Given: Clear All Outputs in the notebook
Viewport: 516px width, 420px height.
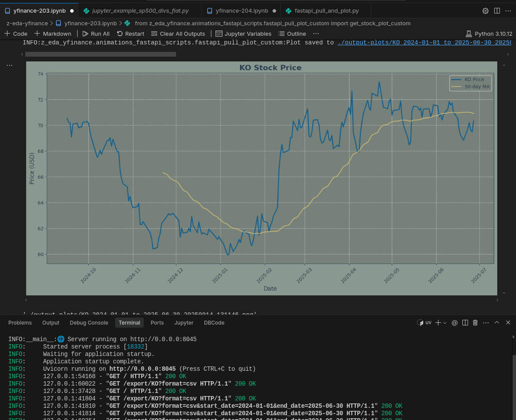Looking at the screenshot, I should coord(178,34).
